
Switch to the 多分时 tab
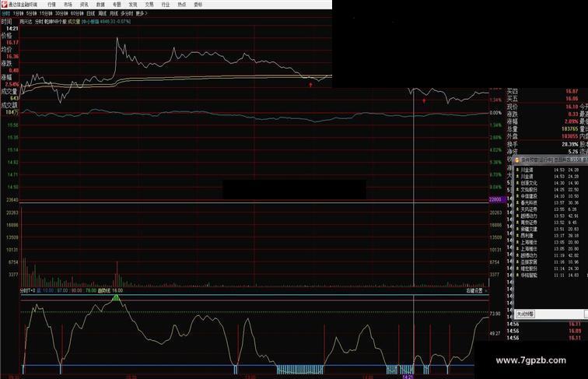click(127, 13)
